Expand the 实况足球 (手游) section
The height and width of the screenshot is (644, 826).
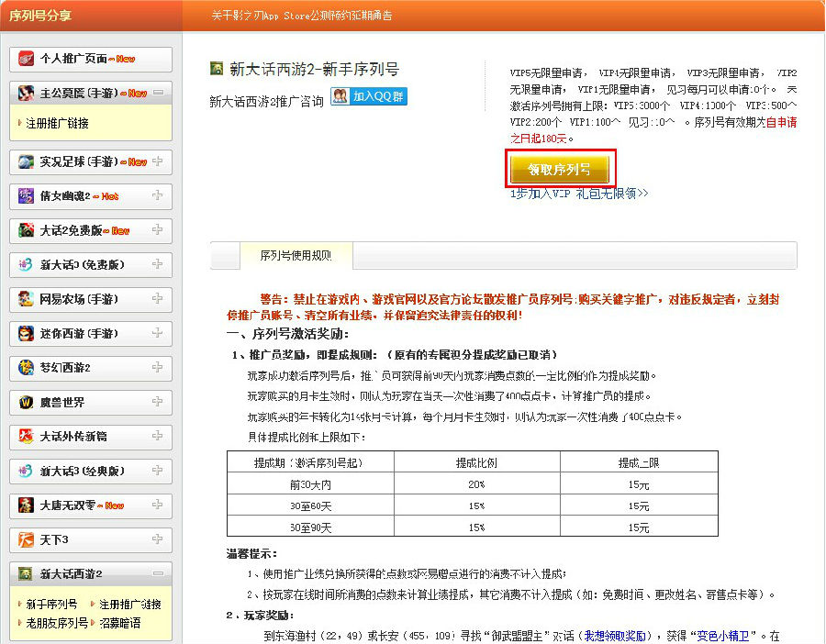tap(158, 161)
